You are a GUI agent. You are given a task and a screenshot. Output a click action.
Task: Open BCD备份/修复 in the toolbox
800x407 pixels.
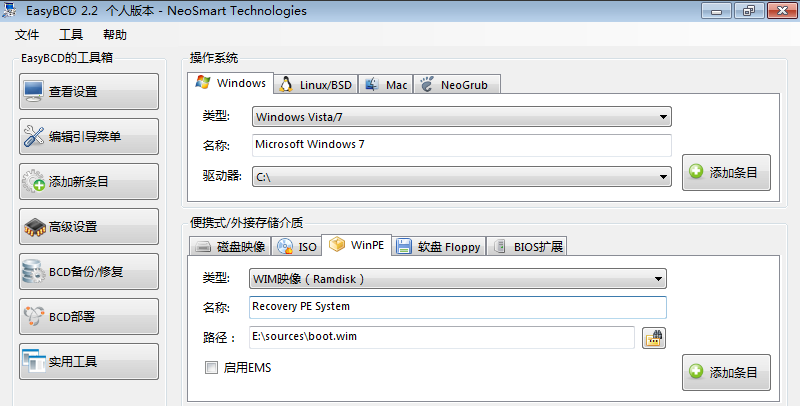[x=89, y=271]
